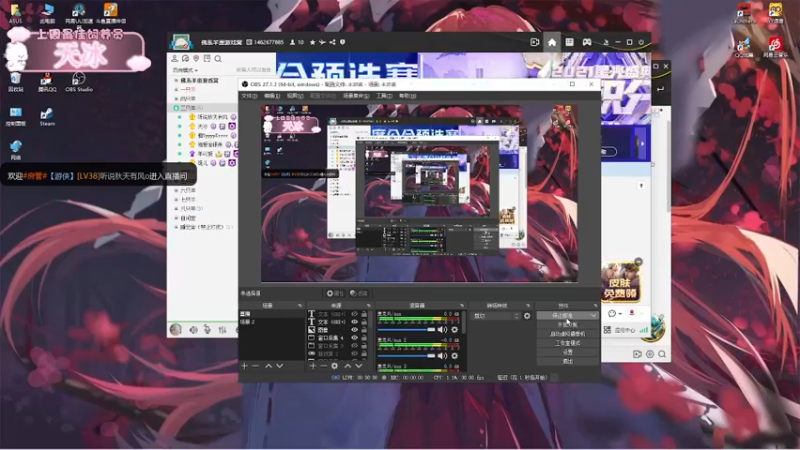The height and width of the screenshot is (450, 800).
Task: Click the game controller icon in YY title bar
Action: [587, 42]
